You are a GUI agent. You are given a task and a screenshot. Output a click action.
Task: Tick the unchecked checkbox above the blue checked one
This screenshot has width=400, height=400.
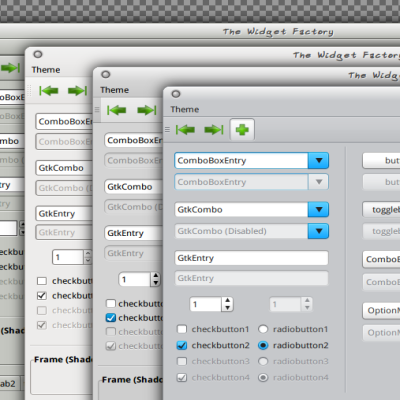coord(111,303)
